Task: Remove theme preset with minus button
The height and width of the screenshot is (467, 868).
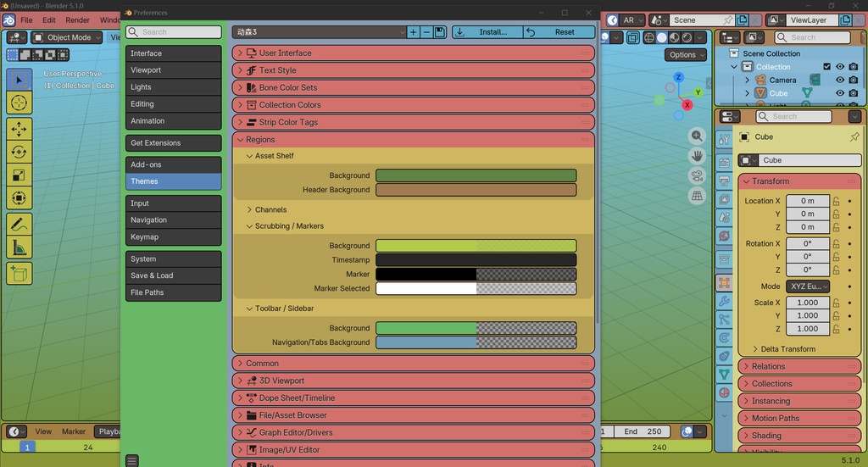Action: click(x=426, y=32)
